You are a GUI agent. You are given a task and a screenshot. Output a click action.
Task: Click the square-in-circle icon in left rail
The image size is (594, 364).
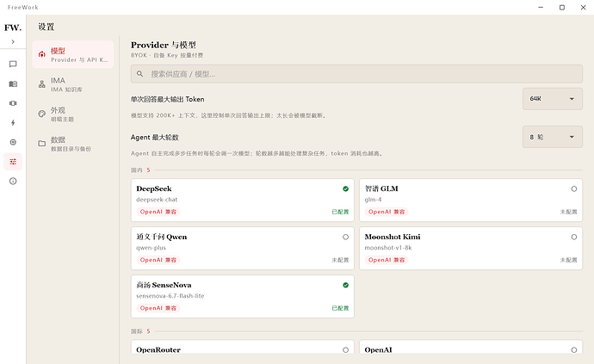(x=13, y=142)
